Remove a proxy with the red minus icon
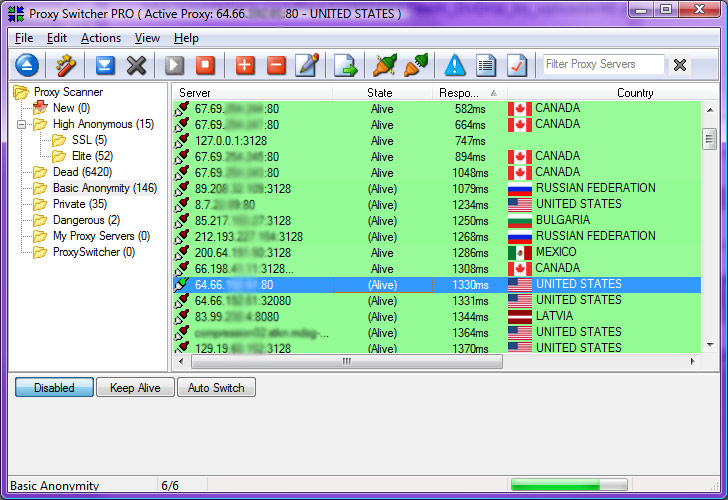 tap(276, 65)
